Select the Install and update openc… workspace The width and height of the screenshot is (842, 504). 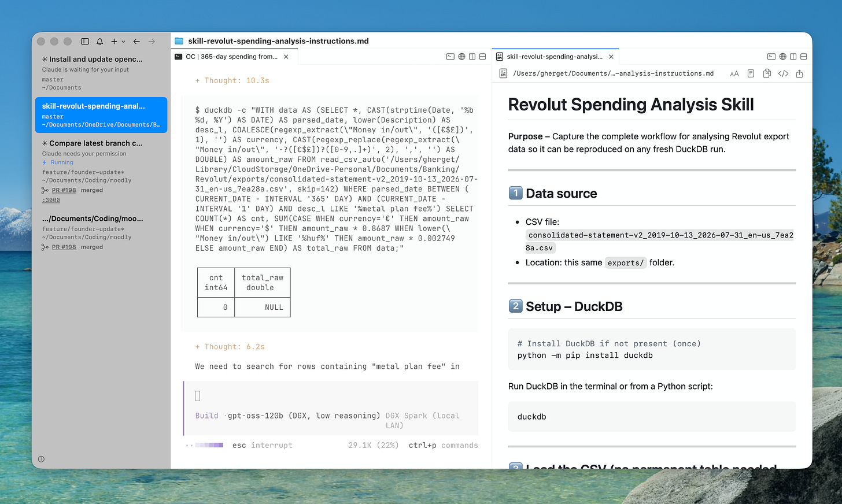pos(101,73)
